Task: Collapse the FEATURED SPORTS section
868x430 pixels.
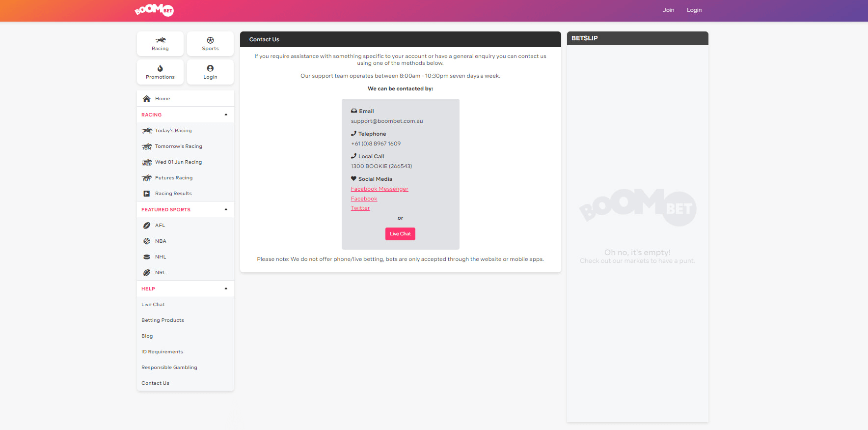Action: pyautogui.click(x=186, y=209)
